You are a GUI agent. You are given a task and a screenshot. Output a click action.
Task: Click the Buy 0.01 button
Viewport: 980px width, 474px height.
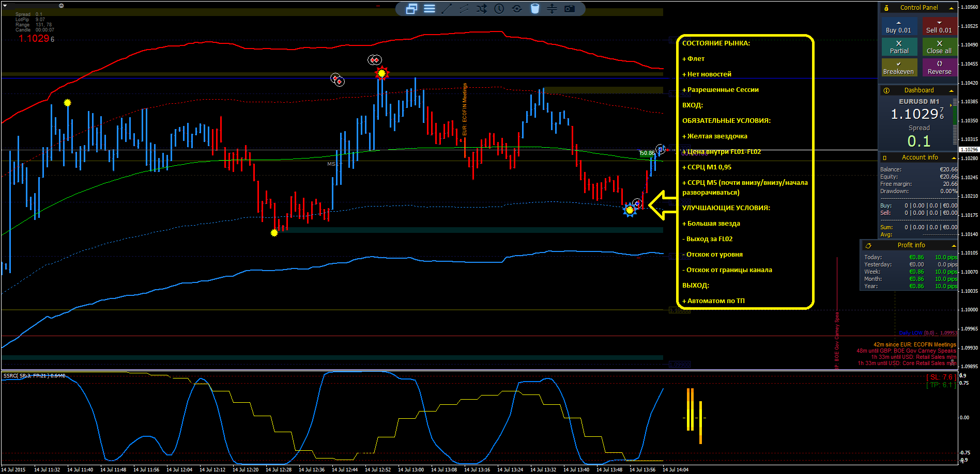pos(899,27)
